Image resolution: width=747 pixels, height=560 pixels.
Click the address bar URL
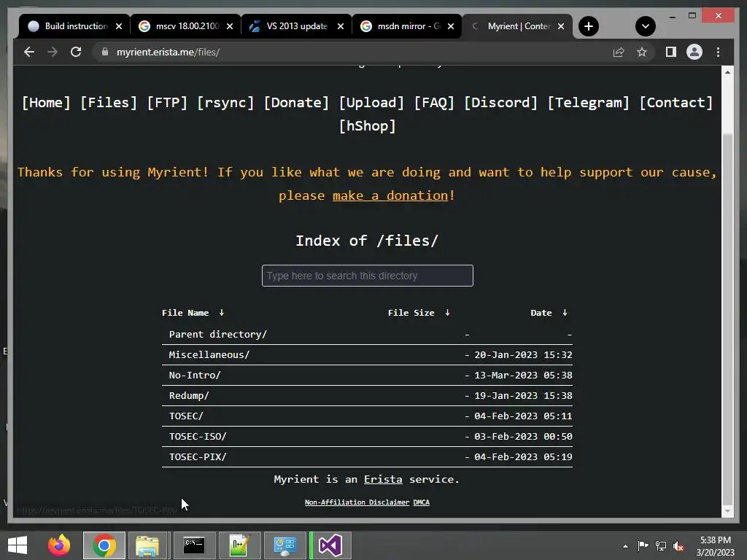click(169, 52)
